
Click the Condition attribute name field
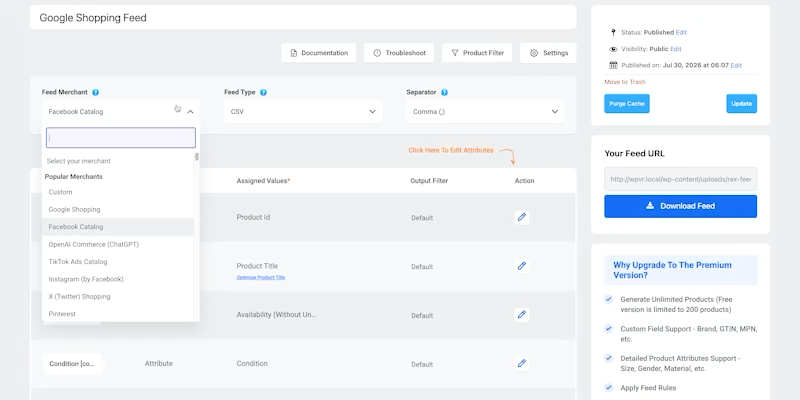coord(72,364)
